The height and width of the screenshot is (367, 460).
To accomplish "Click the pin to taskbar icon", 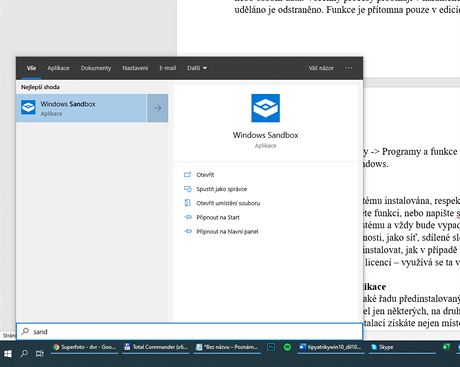I will coord(188,231).
